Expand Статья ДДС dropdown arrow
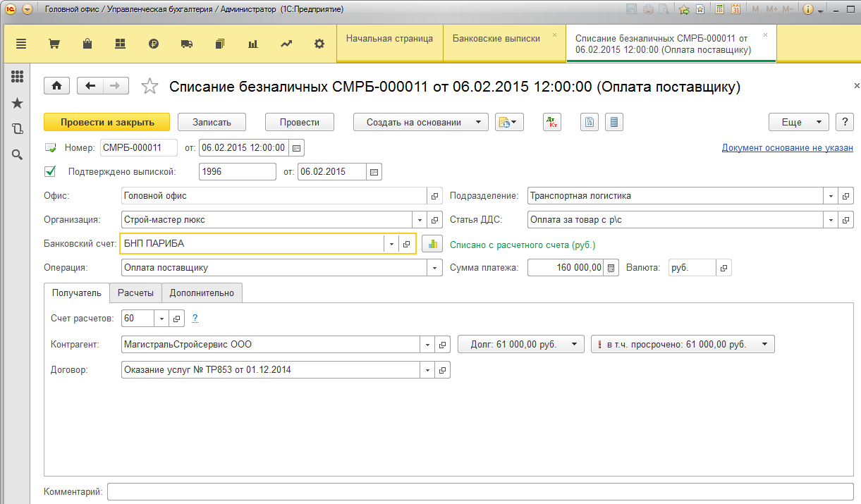 tap(831, 219)
